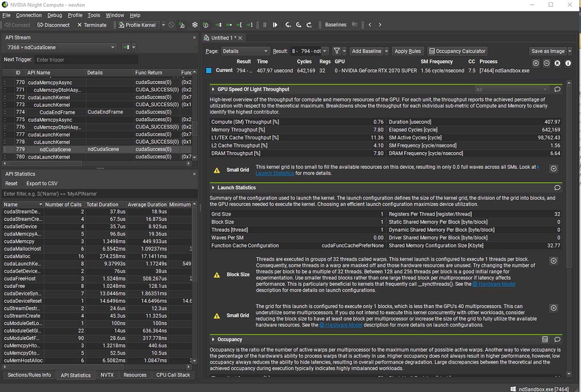Click the plus icon to expand sections
The width and height of the screenshot is (581, 392).
coord(535,63)
